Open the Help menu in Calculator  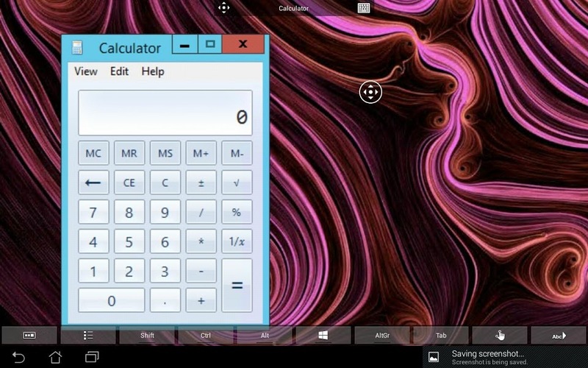[x=153, y=71]
